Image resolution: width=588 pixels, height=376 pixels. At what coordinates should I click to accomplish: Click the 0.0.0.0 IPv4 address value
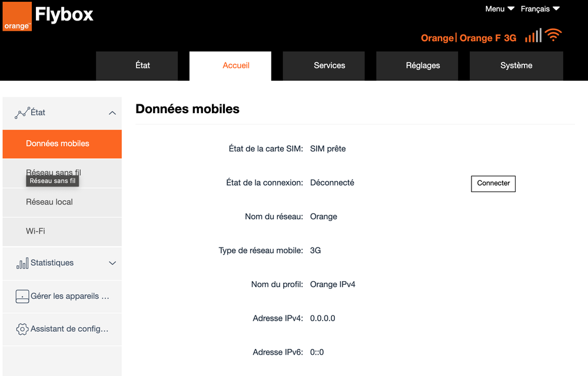(323, 318)
